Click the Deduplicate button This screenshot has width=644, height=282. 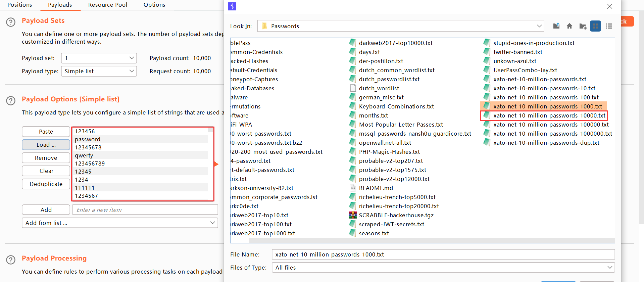(x=46, y=184)
